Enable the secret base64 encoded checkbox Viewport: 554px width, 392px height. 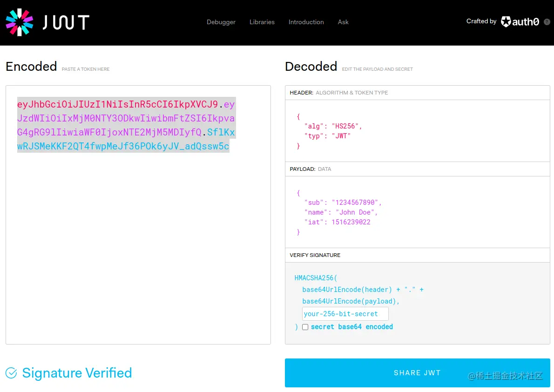click(x=305, y=327)
